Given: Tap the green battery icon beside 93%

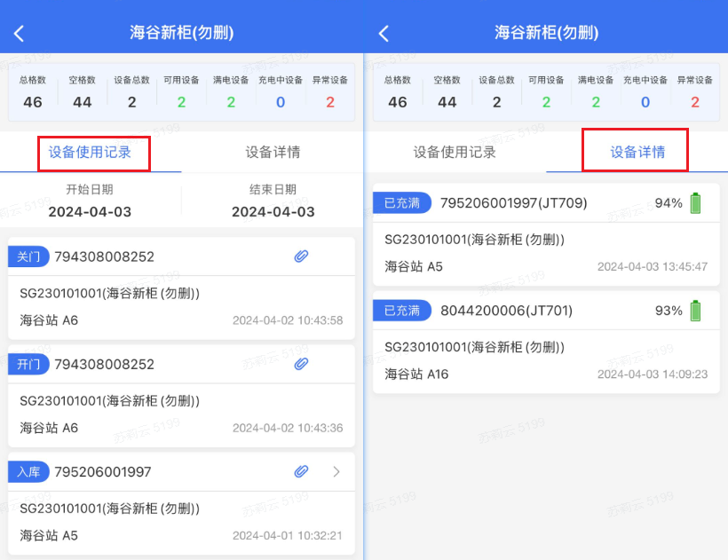Looking at the screenshot, I should [x=696, y=311].
